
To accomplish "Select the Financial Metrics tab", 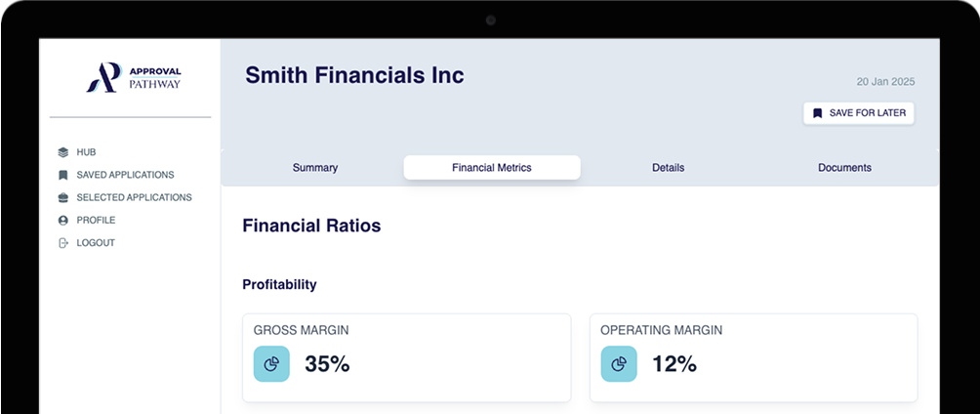I will coord(492,168).
